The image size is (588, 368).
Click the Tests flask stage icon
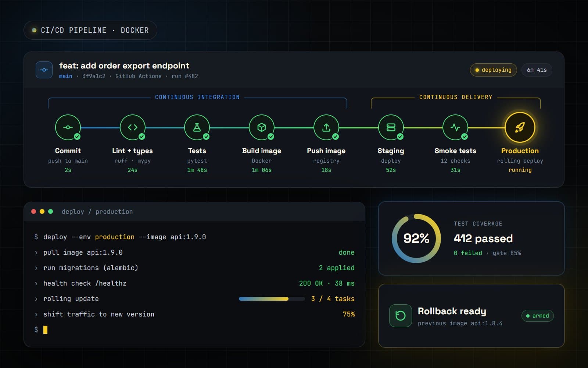click(x=197, y=127)
